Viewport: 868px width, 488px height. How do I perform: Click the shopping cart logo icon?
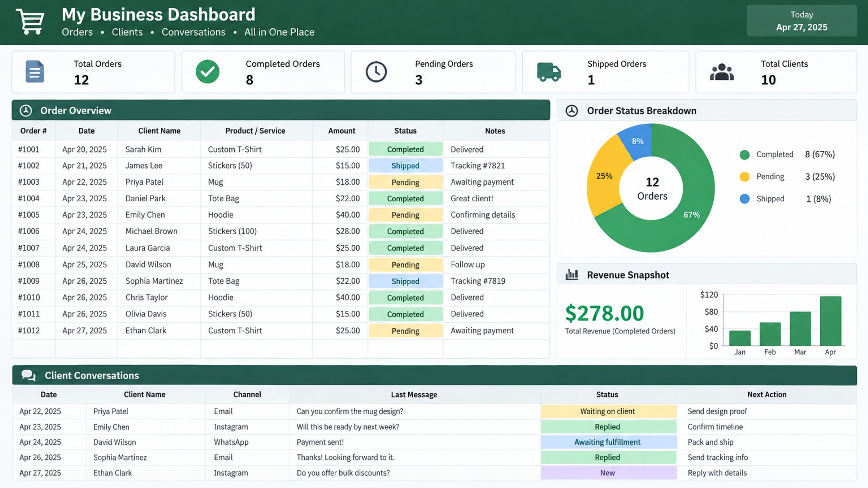tap(30, 21)
